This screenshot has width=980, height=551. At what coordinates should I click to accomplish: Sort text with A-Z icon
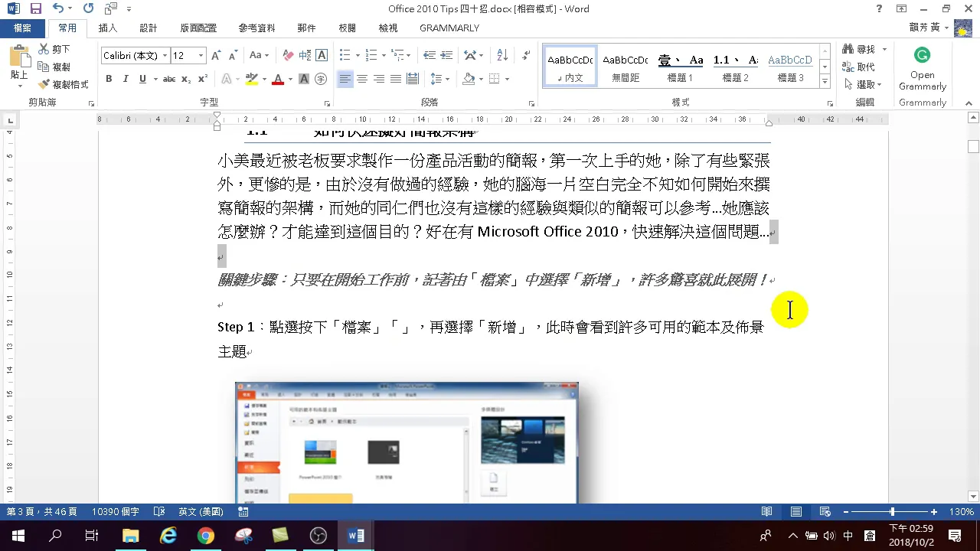click(502, 55)
